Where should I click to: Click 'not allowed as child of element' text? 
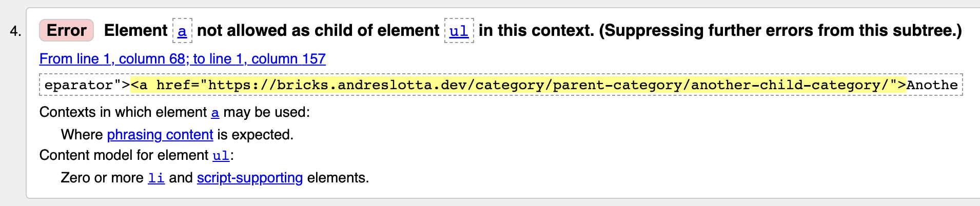[318, 31]
